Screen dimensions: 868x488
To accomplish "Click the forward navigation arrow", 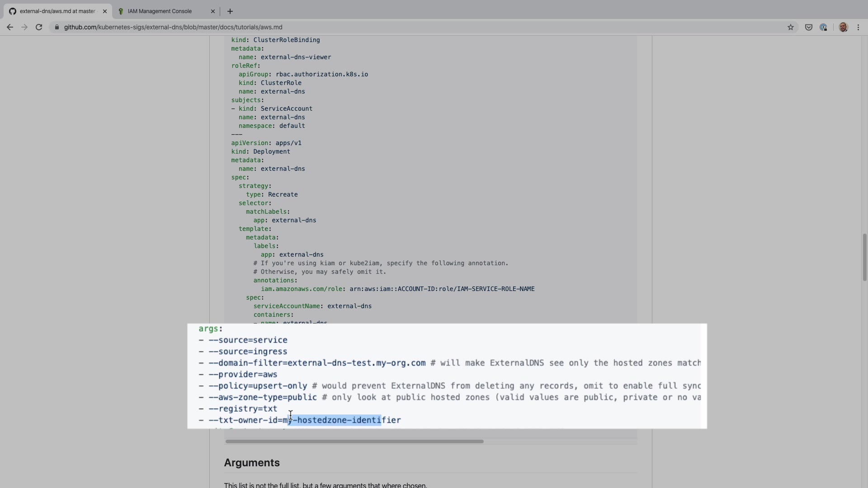I will (24, 27).
